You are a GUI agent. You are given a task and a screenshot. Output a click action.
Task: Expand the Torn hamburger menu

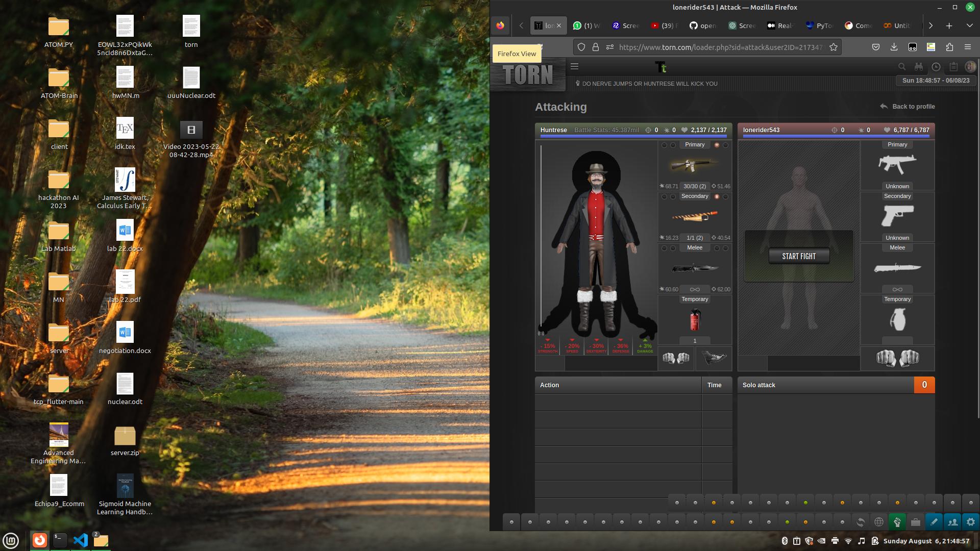coord(574,66)
